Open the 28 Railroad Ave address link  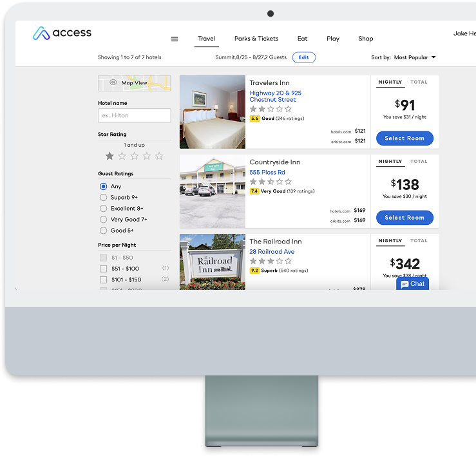click(x=272, y=251)
